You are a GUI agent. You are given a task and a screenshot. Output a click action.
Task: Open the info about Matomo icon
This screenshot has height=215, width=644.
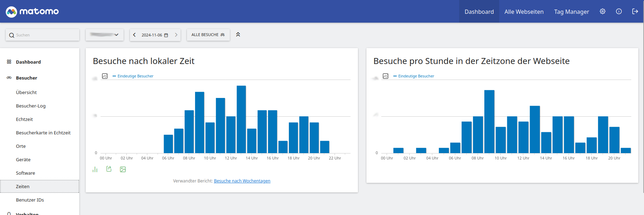click(619, 11)
